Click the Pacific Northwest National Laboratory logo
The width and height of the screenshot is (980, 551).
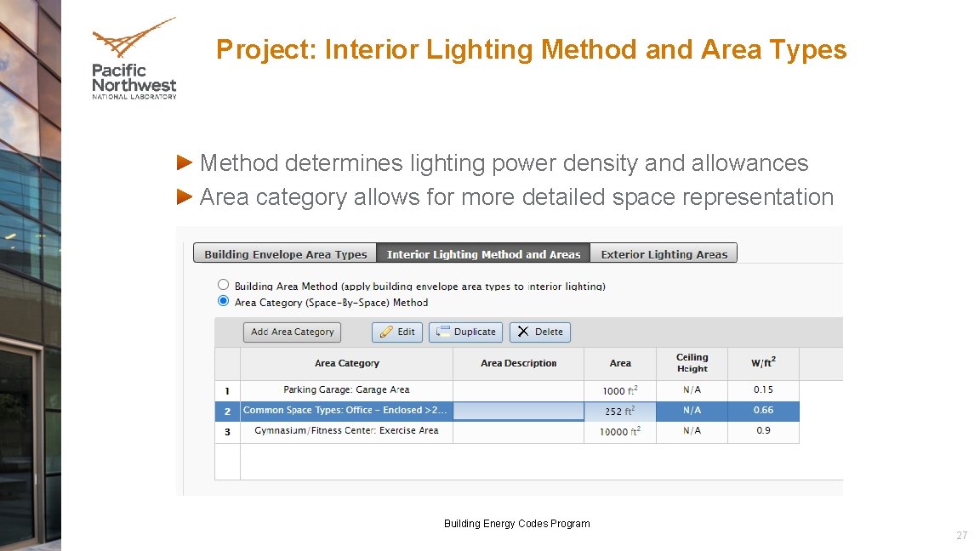(133, 58)
